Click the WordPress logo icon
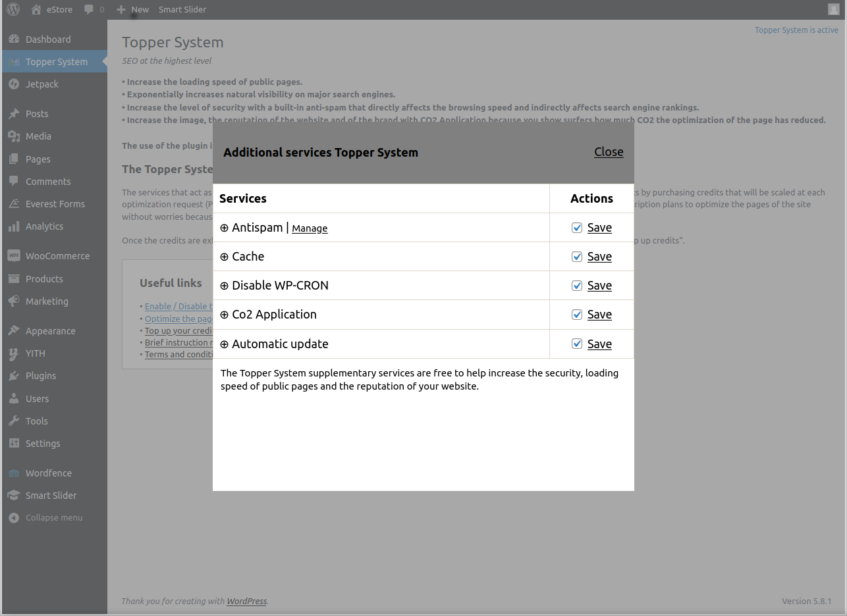The image size is (847, 616). pos(13,9)
